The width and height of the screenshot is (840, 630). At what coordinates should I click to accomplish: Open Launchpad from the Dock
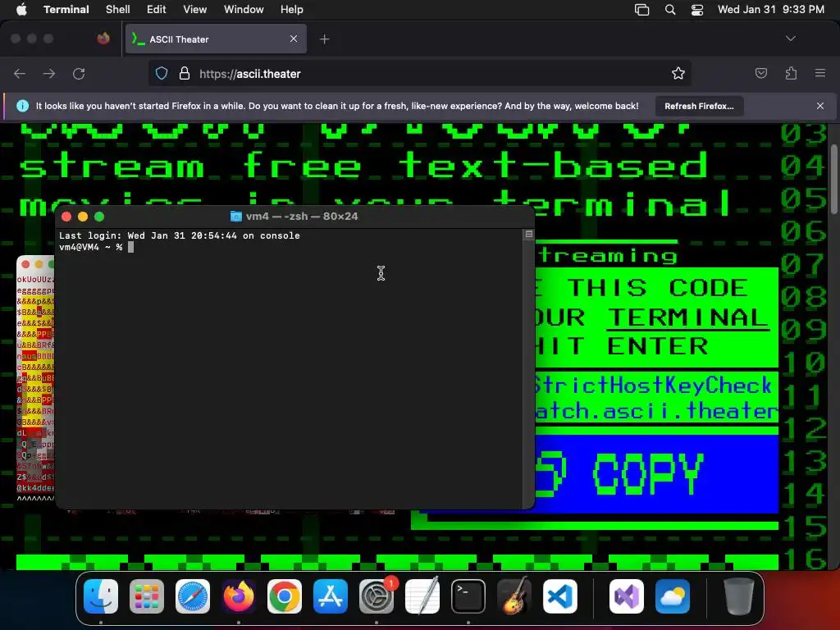tap(147, 596)
